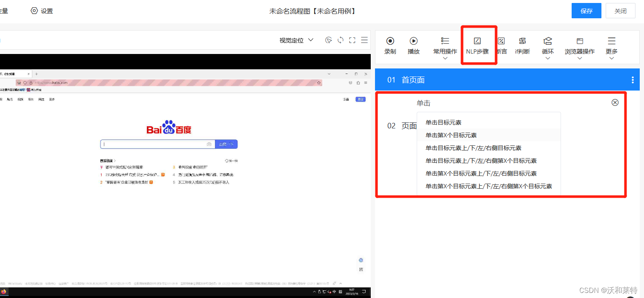Click the Baidu nav 更多 link

pos(52,99)
